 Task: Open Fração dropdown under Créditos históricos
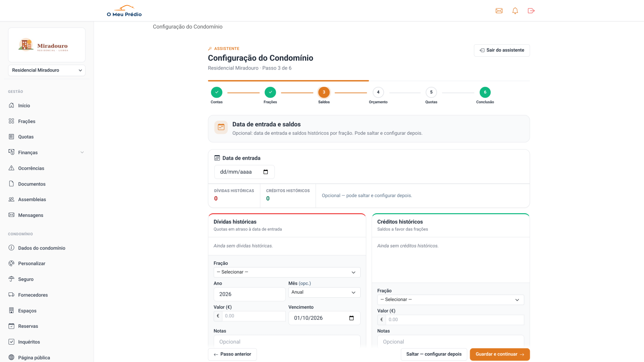point(451,300)
